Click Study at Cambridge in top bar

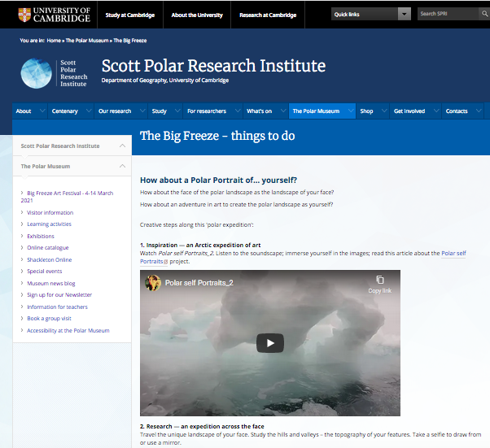tap(130, 15)
